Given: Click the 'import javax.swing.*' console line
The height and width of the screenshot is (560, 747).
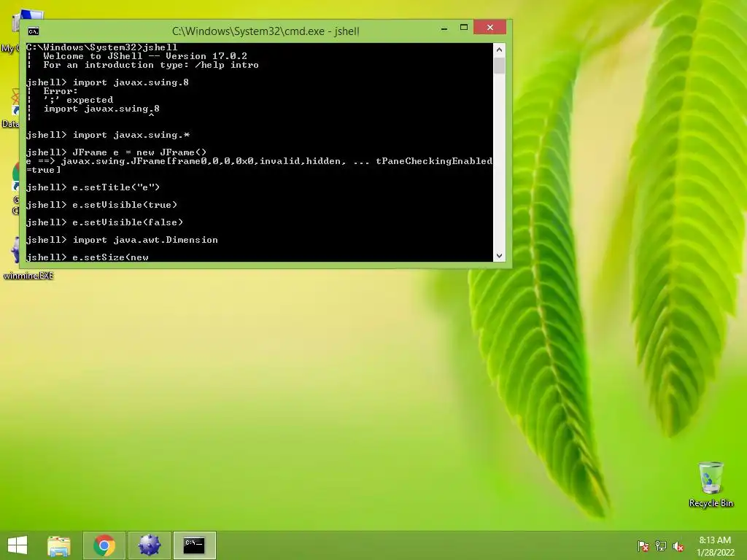Looking at the screenshot, I should 108,135.
